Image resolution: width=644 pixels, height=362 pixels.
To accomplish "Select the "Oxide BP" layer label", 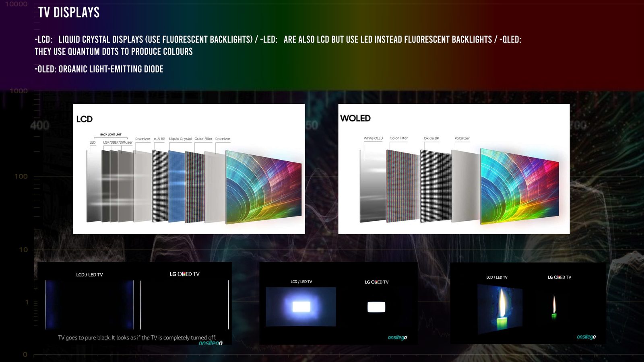I will [431, 138].
